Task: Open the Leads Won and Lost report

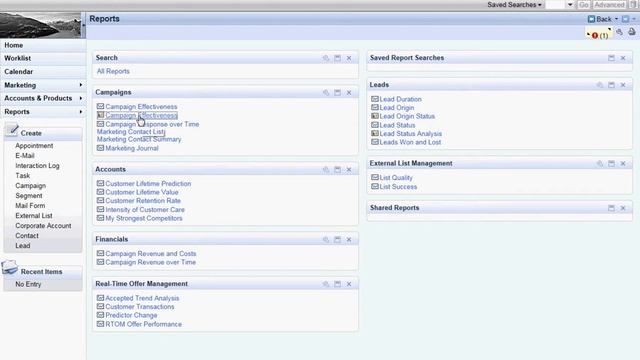Action: pyautogui.click(x=410, y=142)
